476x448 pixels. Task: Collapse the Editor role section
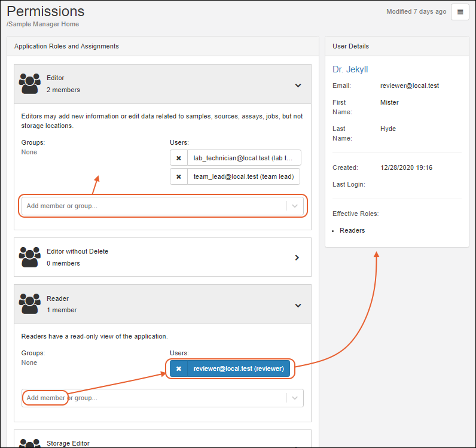tap(298, 85)
